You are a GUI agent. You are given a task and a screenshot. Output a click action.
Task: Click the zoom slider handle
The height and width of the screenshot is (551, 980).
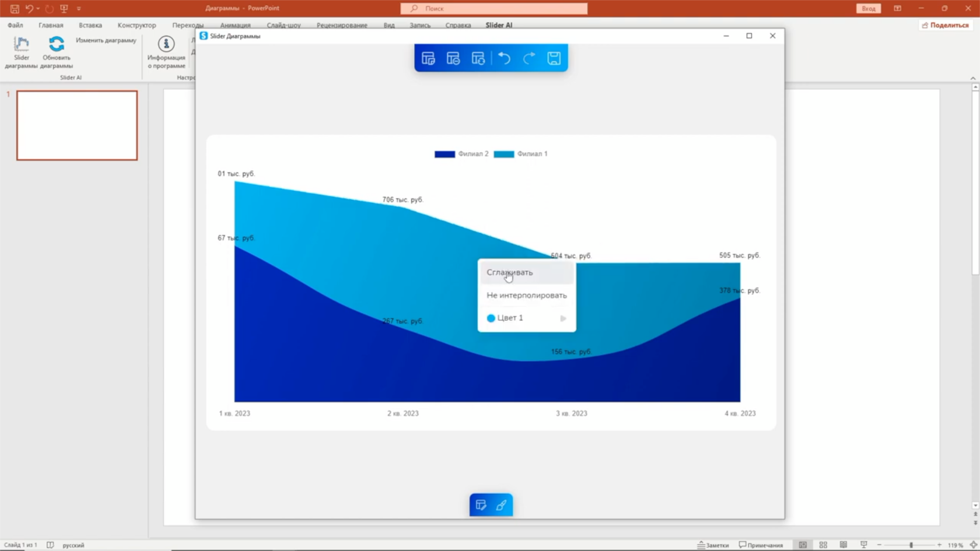coord(911,545)
